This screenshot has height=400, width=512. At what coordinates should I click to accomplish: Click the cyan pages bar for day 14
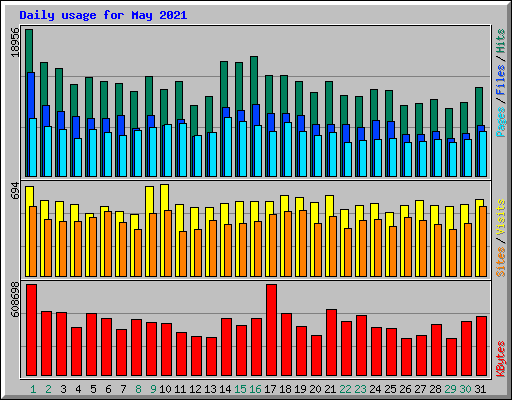click(x=228, y=147)
